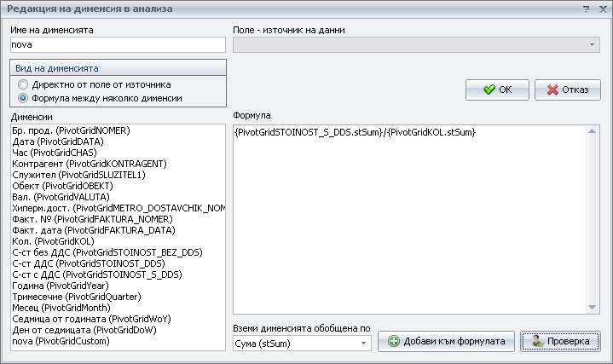Click the Име на дименсията field
Viewport: 613px width, 364px height.
[x=118, y=44]
